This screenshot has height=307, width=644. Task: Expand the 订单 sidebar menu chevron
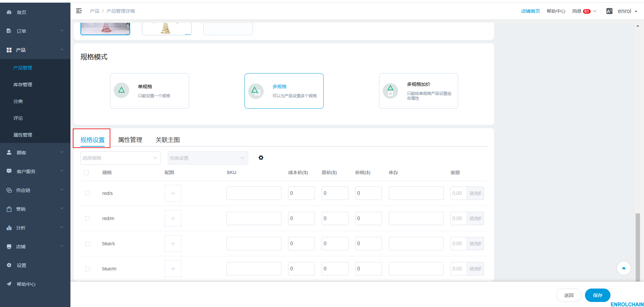pyautogui.click(x=62, y=31)
